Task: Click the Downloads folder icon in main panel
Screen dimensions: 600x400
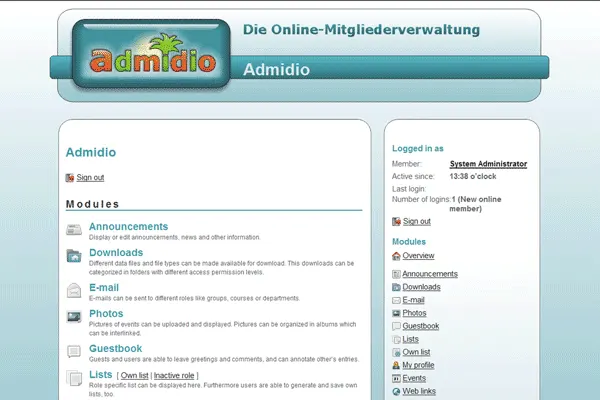Action: click(74, 256)
